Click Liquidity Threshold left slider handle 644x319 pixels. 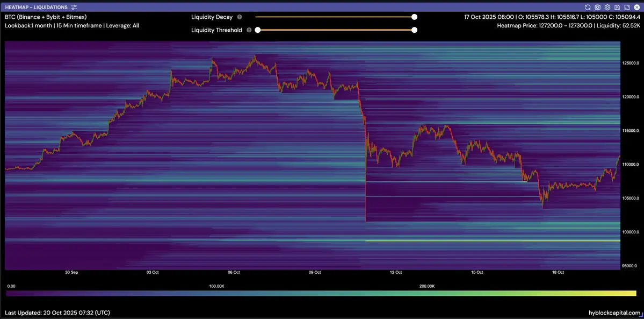[257, 30]
